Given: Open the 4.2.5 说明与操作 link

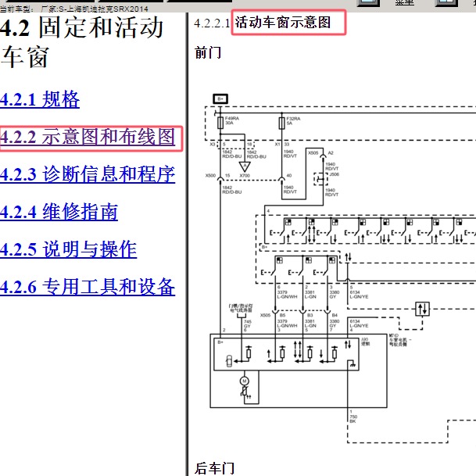Looking at the screenshot, I should pos(68,249).
